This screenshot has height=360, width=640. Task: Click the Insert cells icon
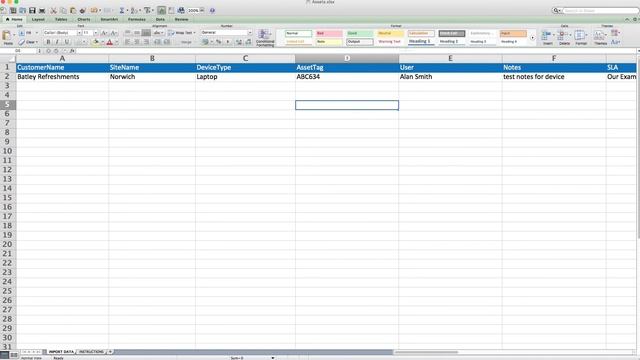pyautogui.click(x=547, y=37)
